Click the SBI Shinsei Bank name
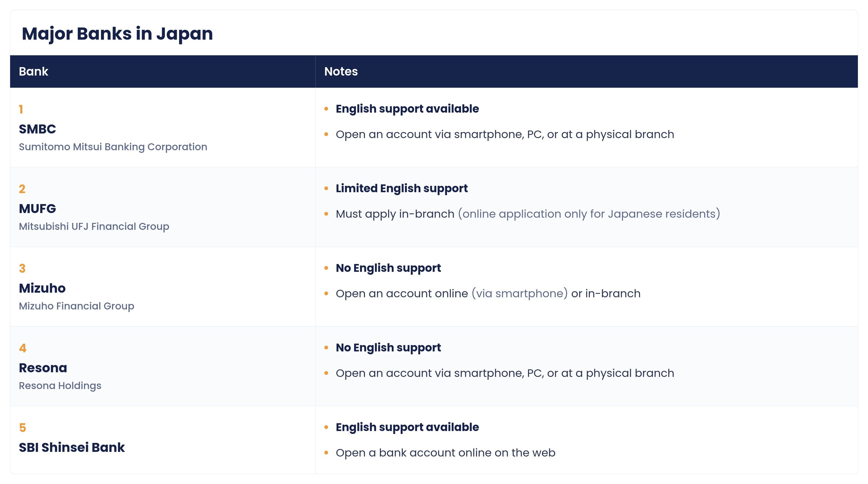868x484 pixels. tap(72, 447)
